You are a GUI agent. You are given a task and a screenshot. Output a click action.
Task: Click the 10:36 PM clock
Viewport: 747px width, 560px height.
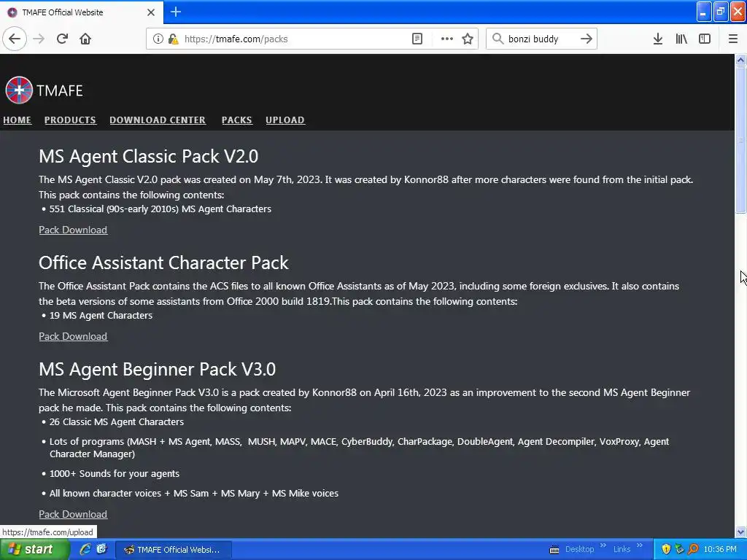720,549
